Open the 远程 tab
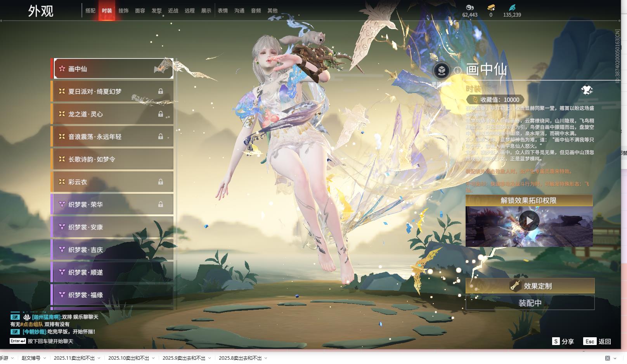 click(x=190, y=10)
